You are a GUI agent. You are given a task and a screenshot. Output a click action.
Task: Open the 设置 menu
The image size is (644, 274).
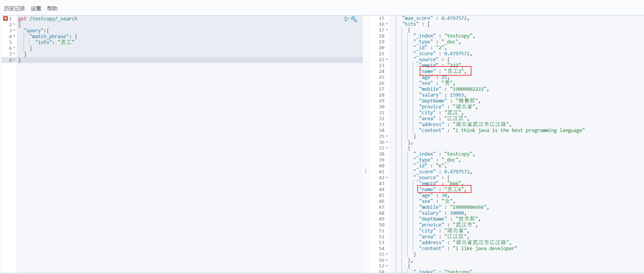(x=36, y=9)
